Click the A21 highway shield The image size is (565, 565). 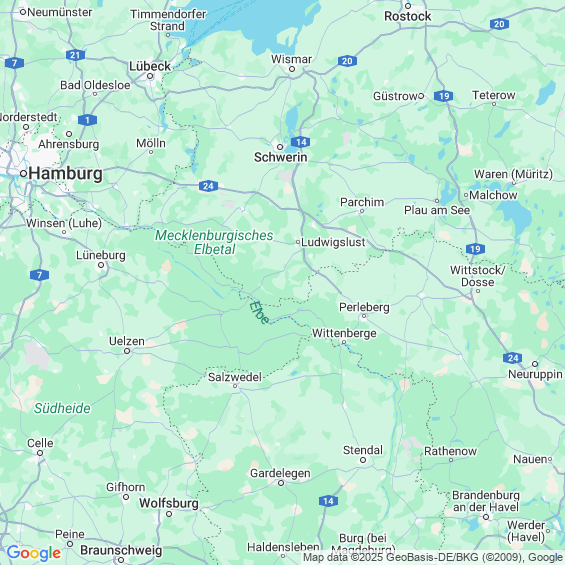tap(75, 55)
